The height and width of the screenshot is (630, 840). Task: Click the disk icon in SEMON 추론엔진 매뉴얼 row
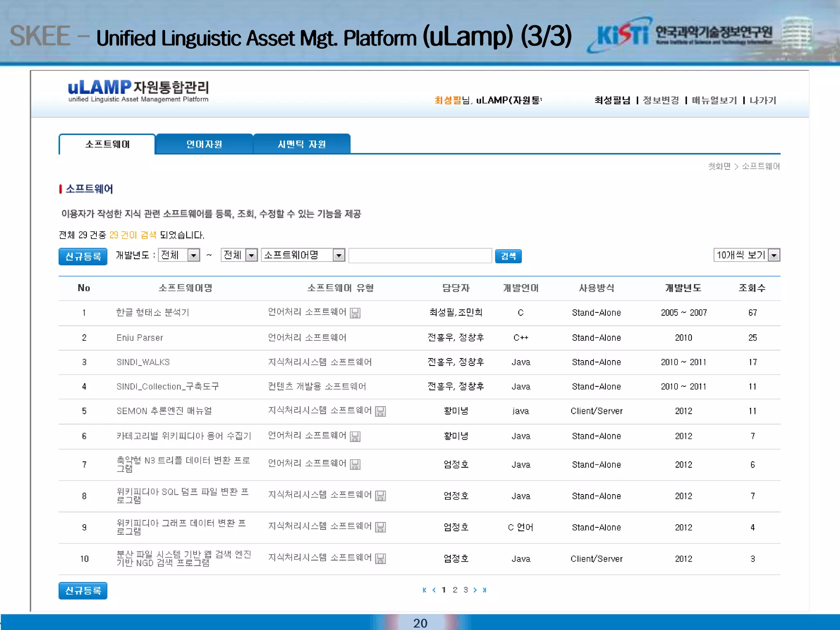(x=381, y=411)
